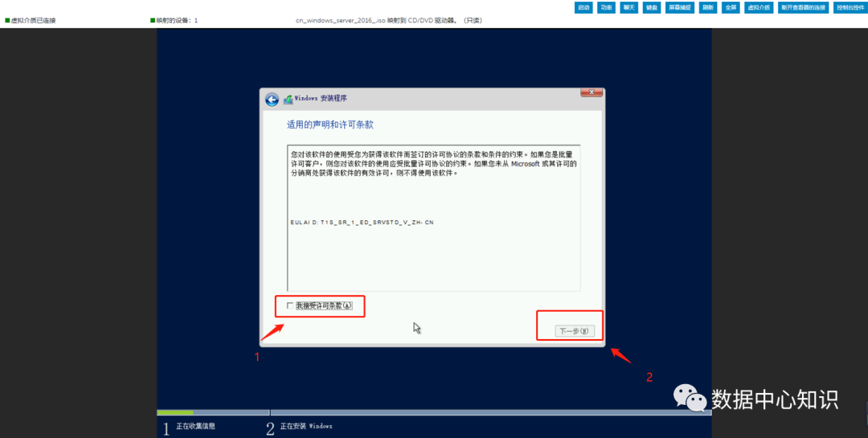This screenshot has width=868, height=438.
Task: Open the 聊天 (Chat) button
Action: click(628, 8)
